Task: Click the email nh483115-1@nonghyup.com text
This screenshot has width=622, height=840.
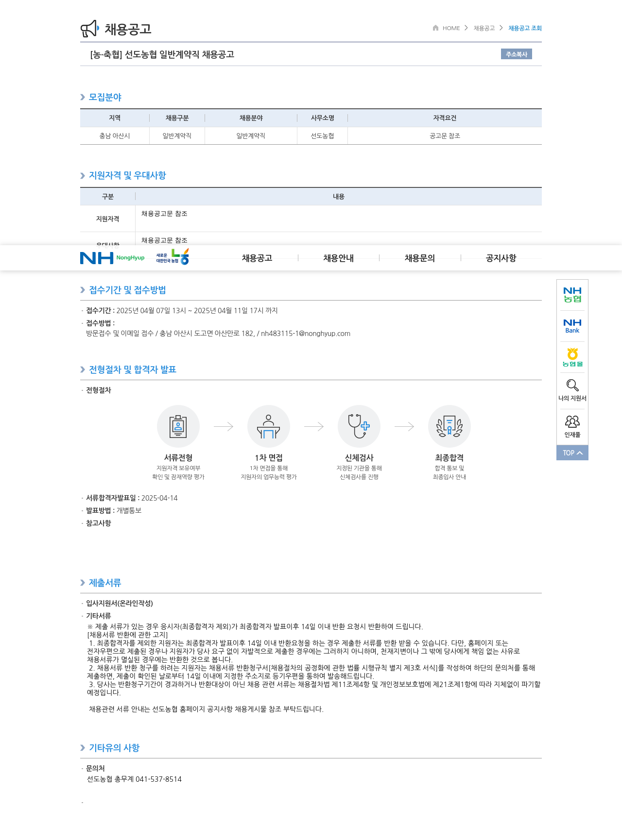Action: (306, 334)
